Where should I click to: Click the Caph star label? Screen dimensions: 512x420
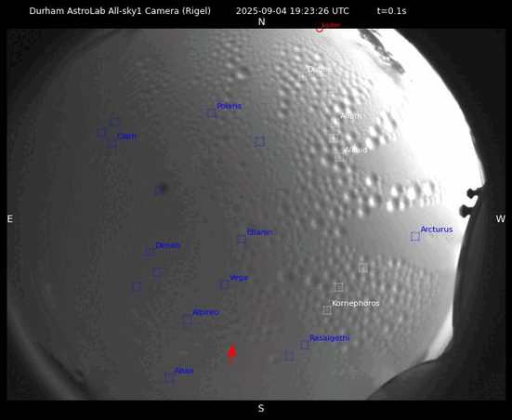(126, 136)
